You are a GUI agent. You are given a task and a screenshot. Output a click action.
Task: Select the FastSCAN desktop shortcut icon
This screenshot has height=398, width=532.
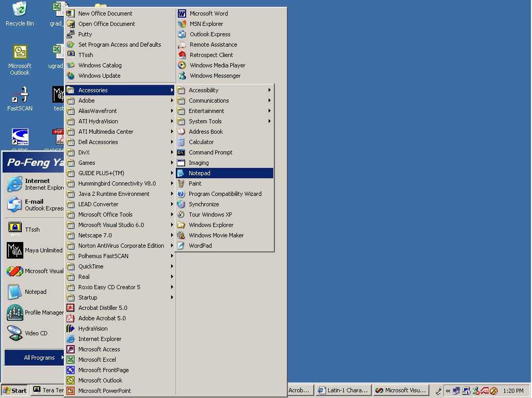pos(20,95)
